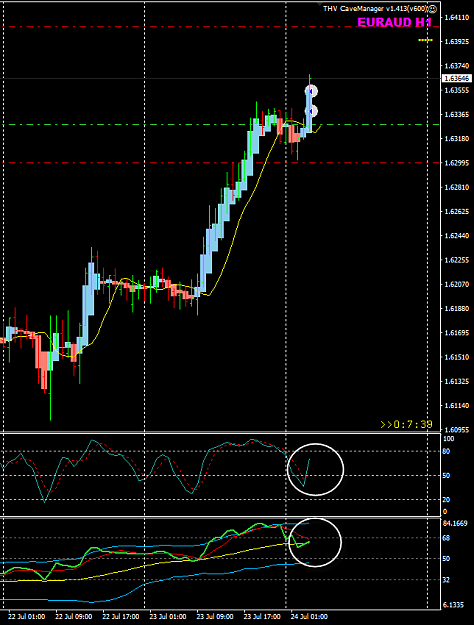
Task: Click the 1.60955 price scale label
Action: (457, 430)
